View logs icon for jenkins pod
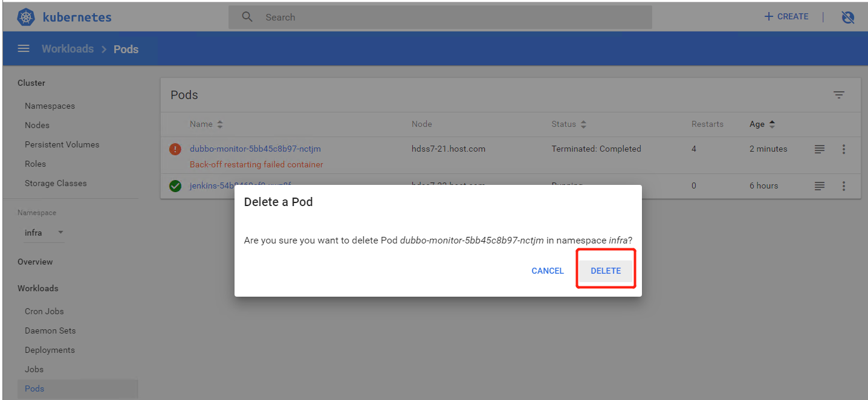The width and height of the screenshot is (868, 400). [x=819, y=186]
